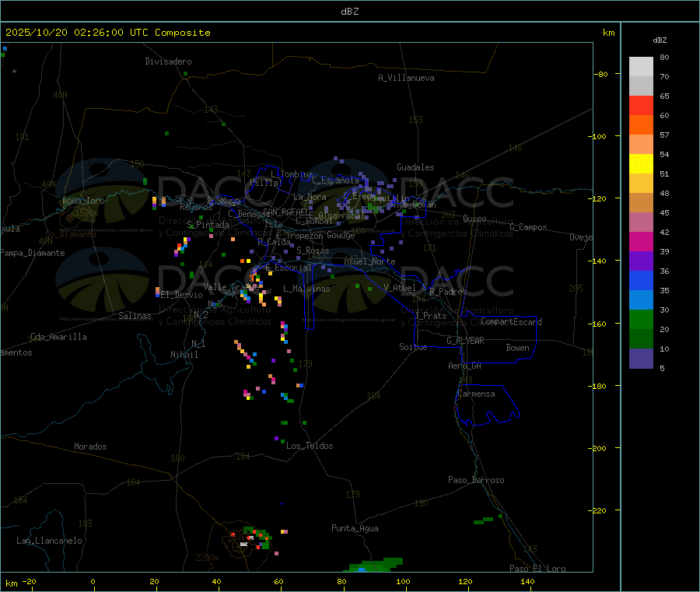
Task: Click the timestamp text 2025/10/20 02:26:00 UTC Composite
Action: click(x=107, y=33)
